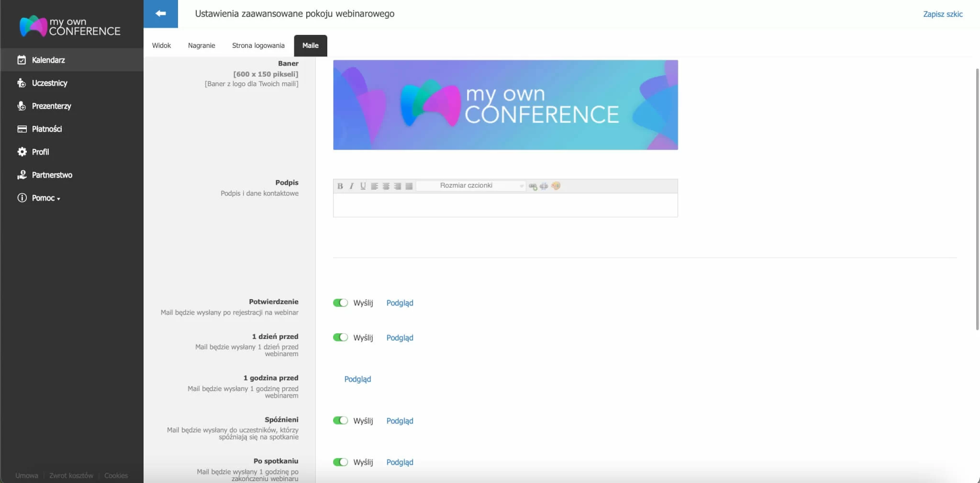
Task: Underline text in the Podpis editor
Action: (x=363, y=186)
